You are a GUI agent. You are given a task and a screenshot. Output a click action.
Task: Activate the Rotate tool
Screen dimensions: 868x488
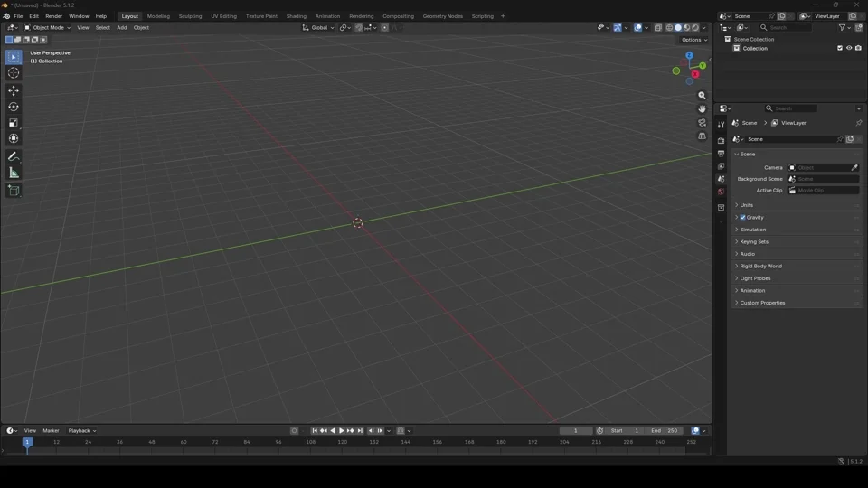(14, 107)
